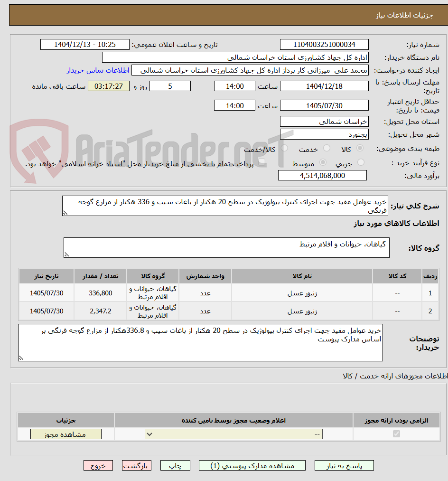The image size is (448, 481).
Task: Click the need date cell in row 2
Action: point(47,311)
